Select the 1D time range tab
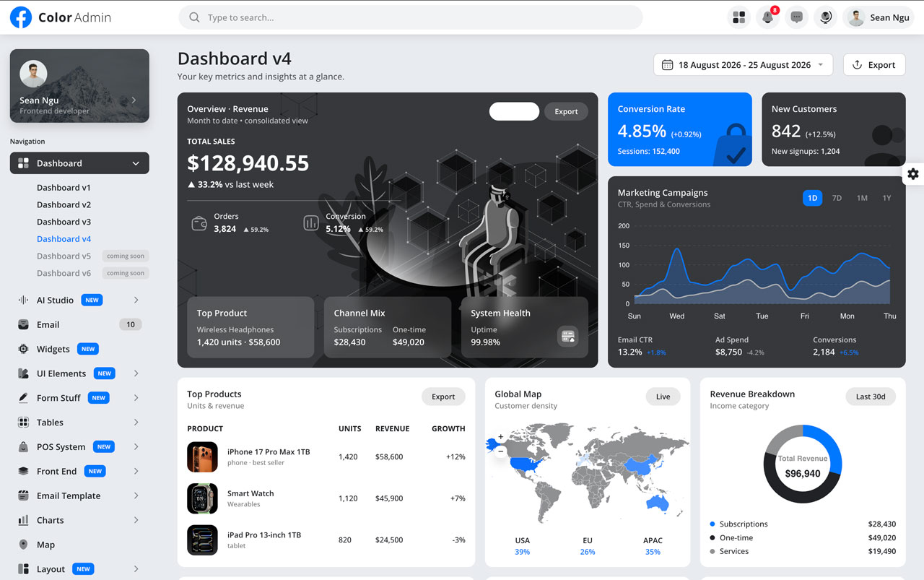 812,198
